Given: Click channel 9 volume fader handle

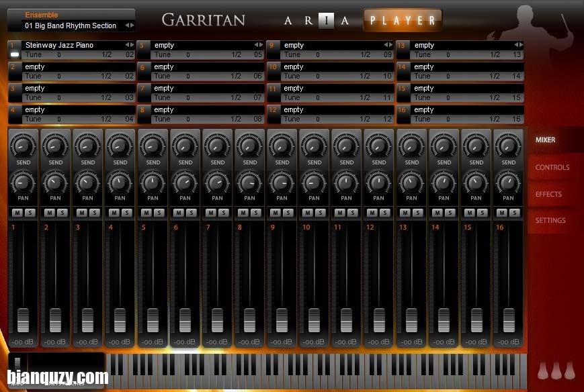Looking at the screenshot, I should pyautogui.click(x=282, y=320).
